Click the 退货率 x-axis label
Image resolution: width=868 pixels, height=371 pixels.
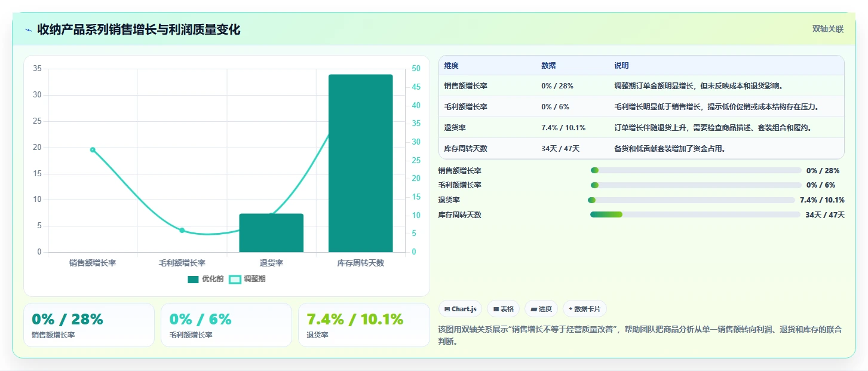[x=271, y=263]
